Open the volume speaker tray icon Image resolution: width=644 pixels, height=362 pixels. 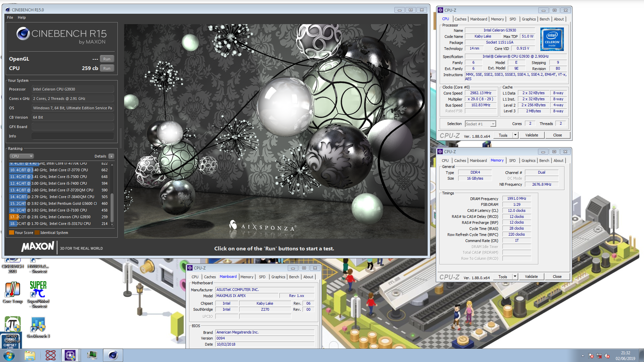pyautogui.click(x=607, y=356)
